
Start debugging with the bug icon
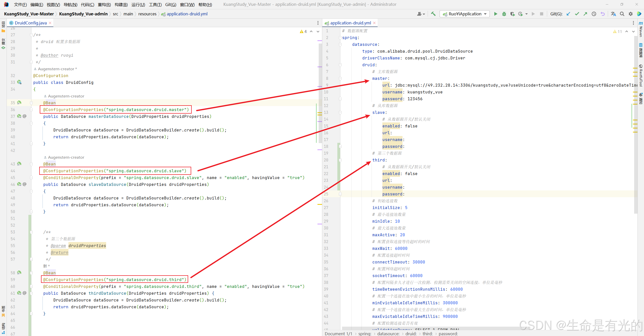click(504, 14)
